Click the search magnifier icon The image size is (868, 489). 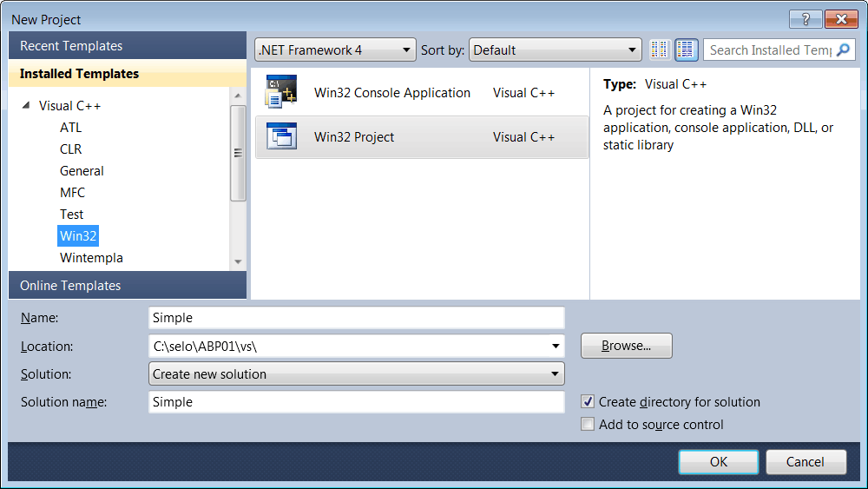click(843, 50)
